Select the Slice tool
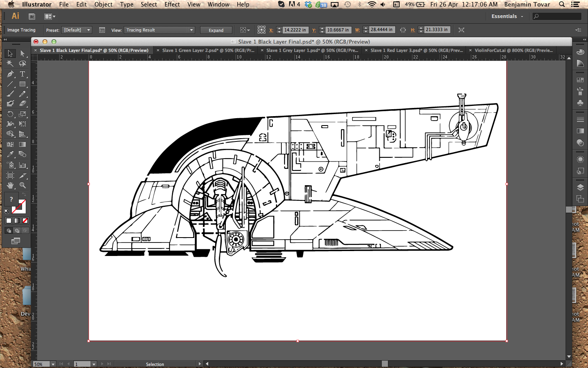The height and width of the screenshot is (368, 588). click(22, 175)
